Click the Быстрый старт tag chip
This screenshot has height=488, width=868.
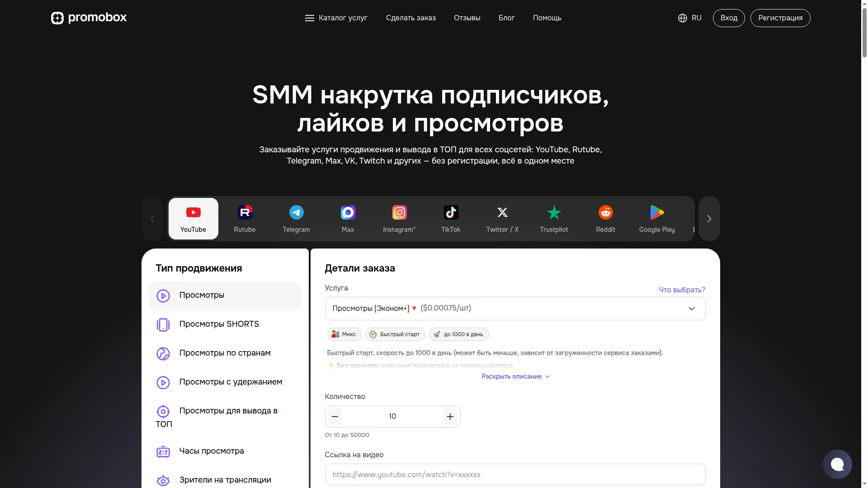tap(395, 334)
